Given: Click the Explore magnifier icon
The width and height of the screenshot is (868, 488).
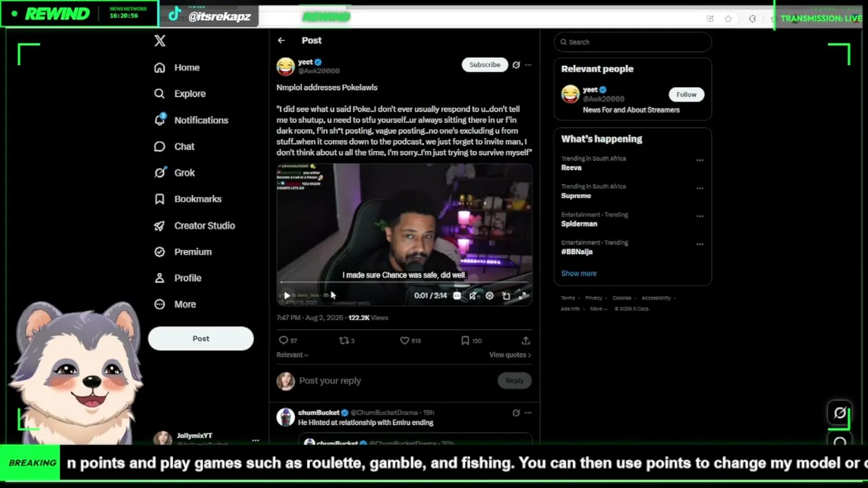Looking at the screenshot, I should tap(159, 94).
